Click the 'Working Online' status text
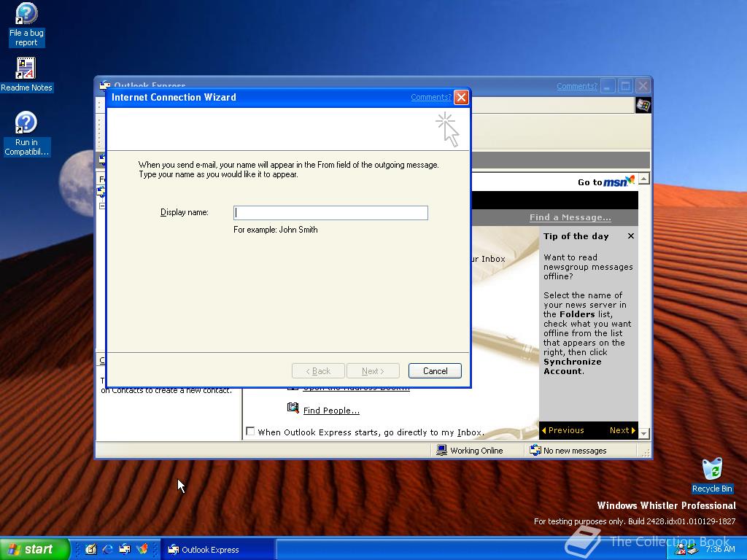This screenshot has height=560, width=747. pos(476,451)
